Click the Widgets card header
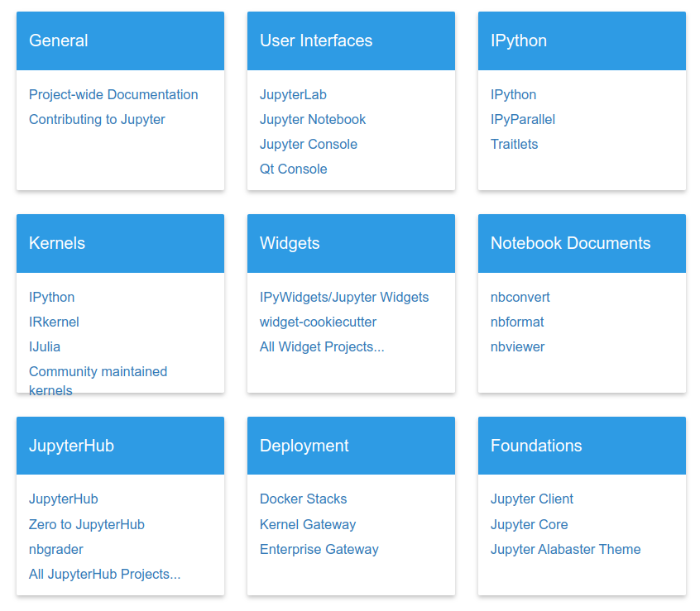This screenshot has width=700, height=611. coord(351,244)
